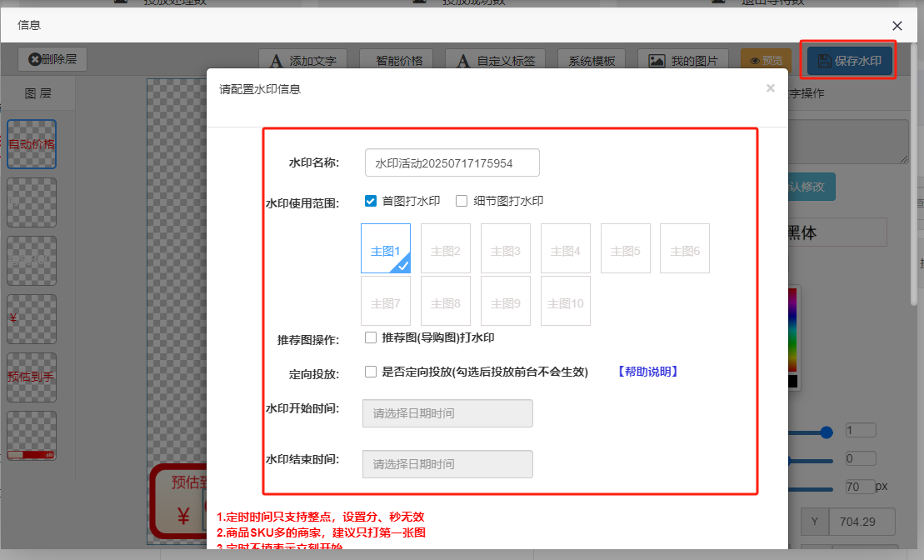Enable 细节图打水印 checkbox
The height and width of the screenshot is (560, 924).
pos(461,201)
